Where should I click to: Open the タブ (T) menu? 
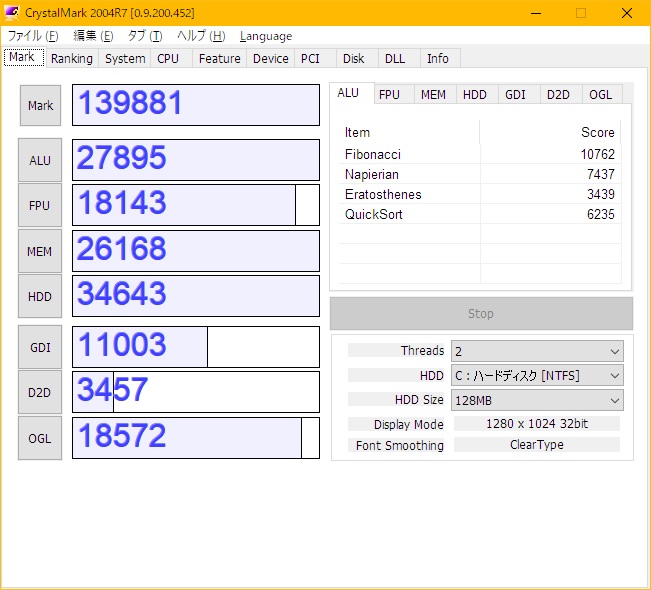click(145, 36)
